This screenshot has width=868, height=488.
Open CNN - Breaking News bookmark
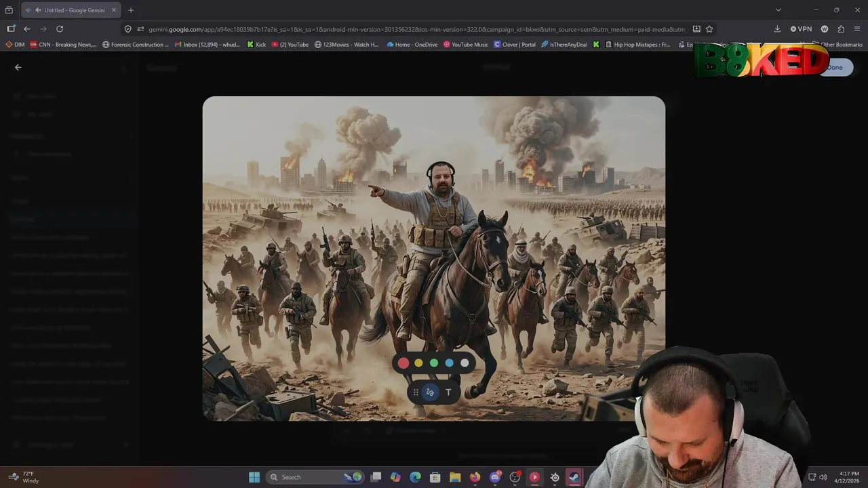click(x=63, y=45)
